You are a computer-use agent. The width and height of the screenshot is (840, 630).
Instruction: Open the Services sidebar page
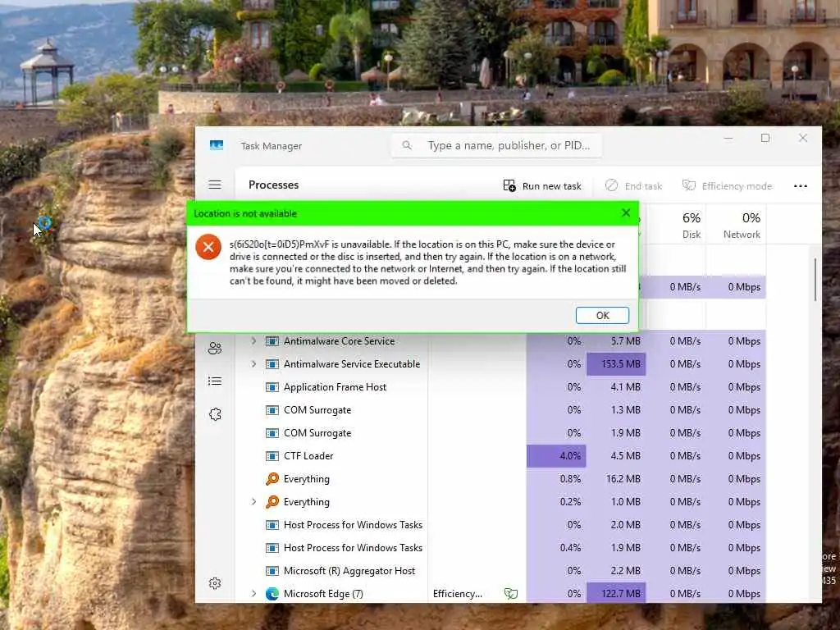215,414
